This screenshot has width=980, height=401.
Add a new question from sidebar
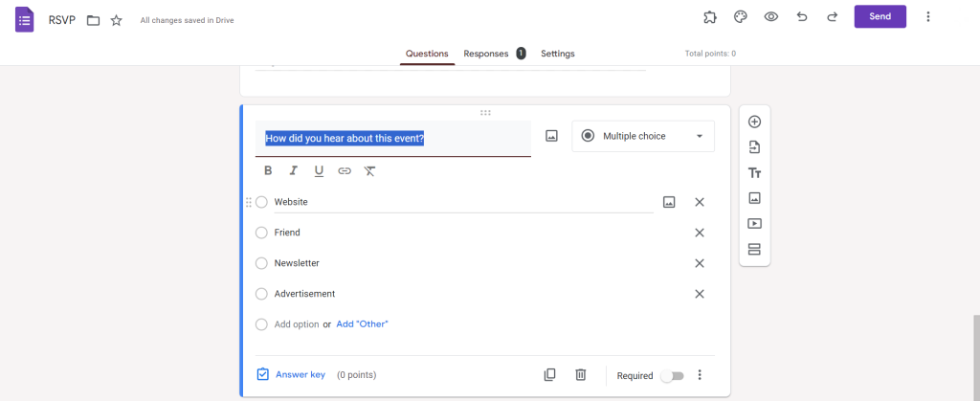(x=754, y=122)
